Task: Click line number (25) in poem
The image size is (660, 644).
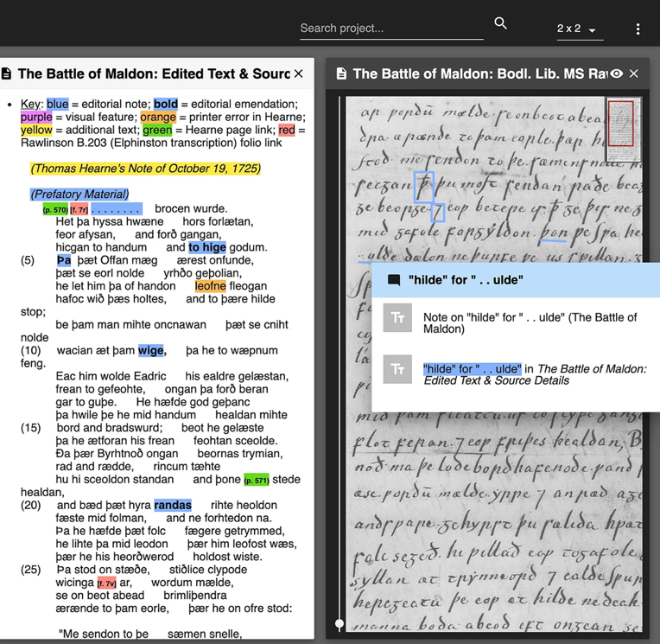Action: click(31, 570)
